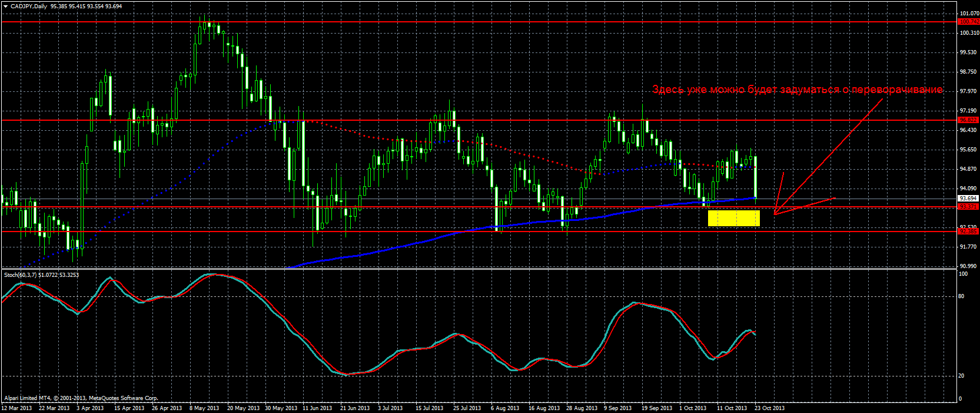The image size is (980, 413).
Task: Click the 8 May 2013 date label
Action: tap(204, 408)
